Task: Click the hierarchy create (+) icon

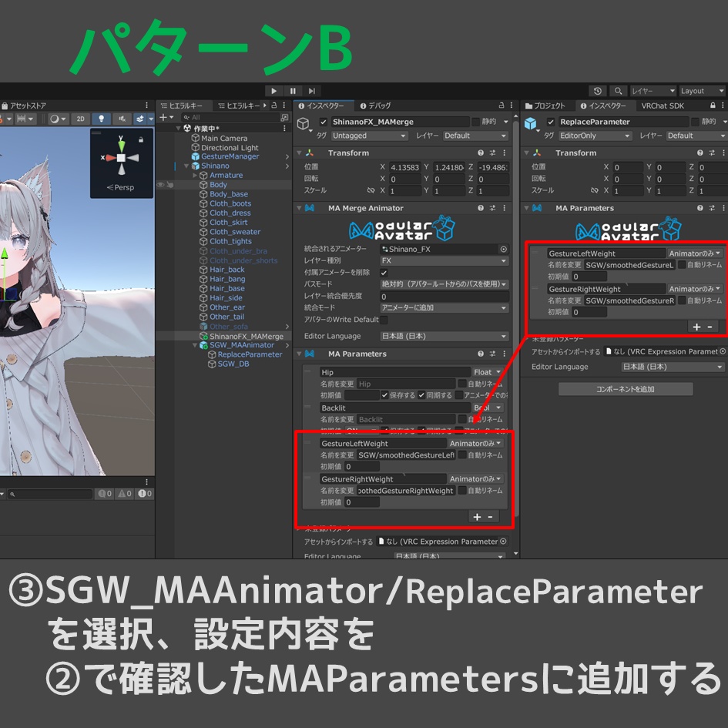Action: point(163,117)
